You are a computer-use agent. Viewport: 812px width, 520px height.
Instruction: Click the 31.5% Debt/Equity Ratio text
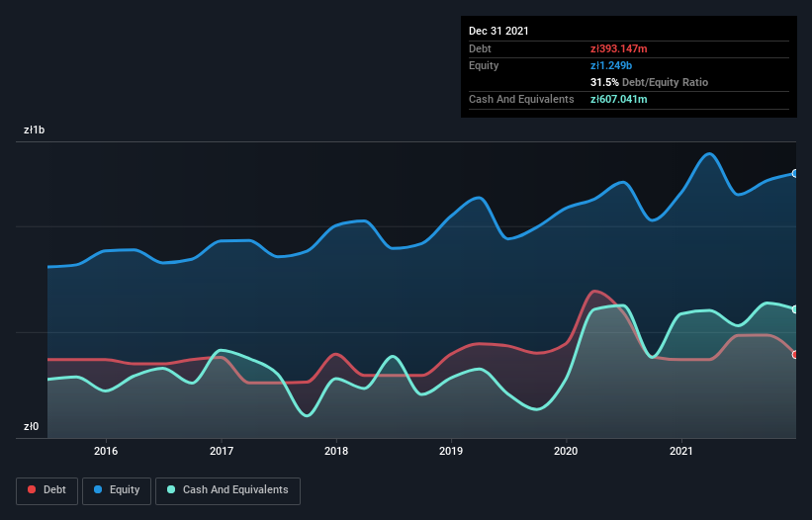(x=650, y=82)
